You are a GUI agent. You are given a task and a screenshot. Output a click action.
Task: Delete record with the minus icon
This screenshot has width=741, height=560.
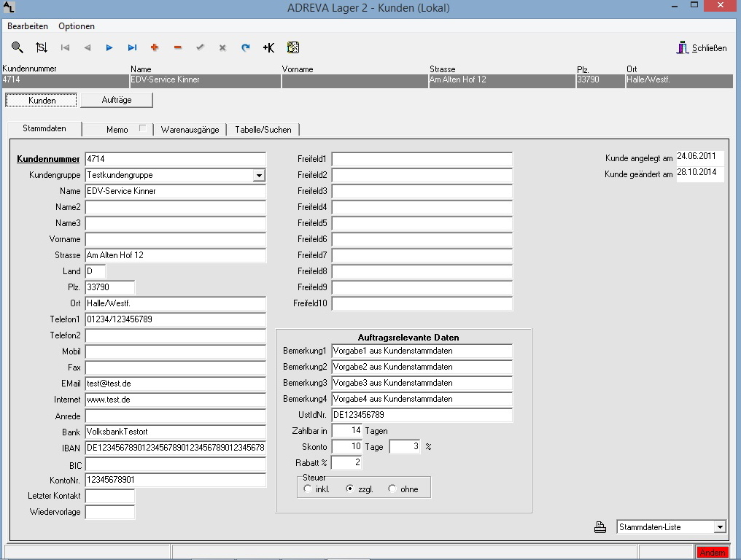(x=178, y=47)
